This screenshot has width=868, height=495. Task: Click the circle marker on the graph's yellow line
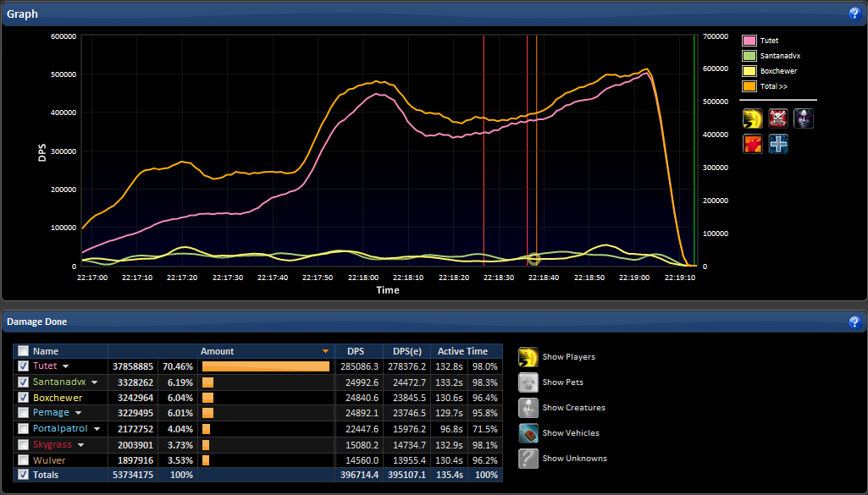pos(534,259)
